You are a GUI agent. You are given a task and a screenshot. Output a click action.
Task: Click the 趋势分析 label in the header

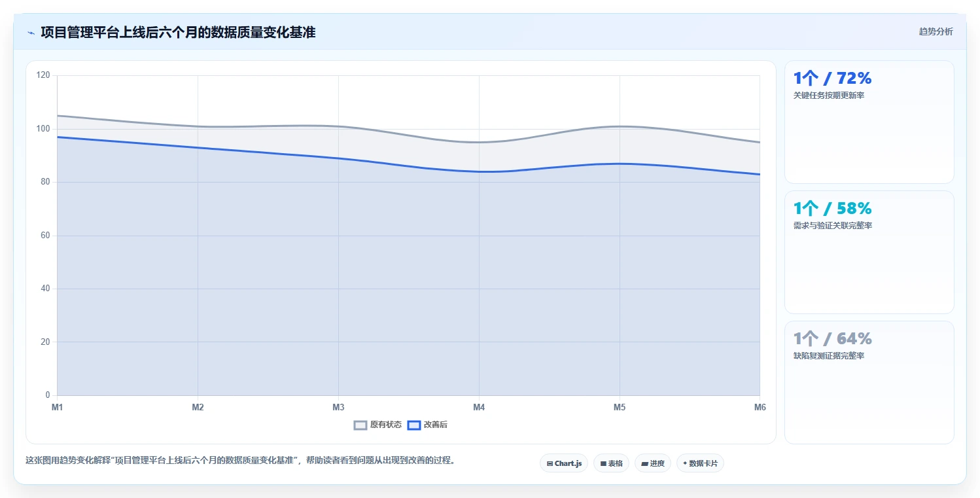pyautogui.click(x=936, y=31)
